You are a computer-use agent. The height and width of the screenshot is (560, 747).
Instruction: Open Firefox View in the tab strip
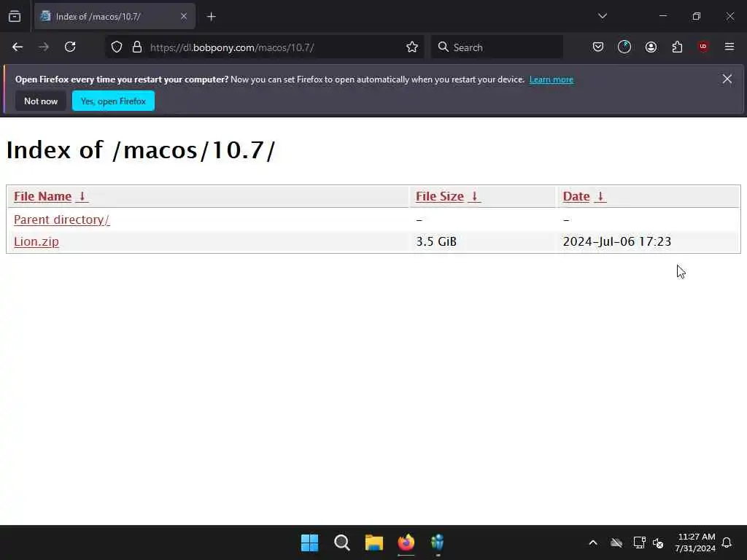[15, 17]
